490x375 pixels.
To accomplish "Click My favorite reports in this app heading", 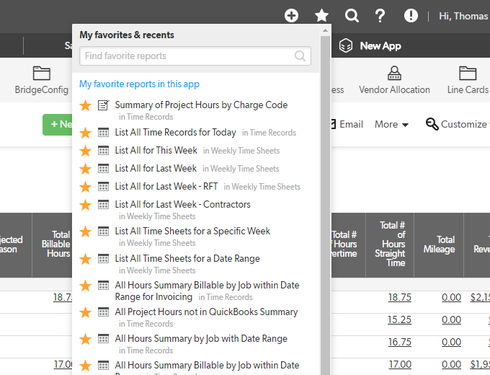I will click(x=139, y=84).
